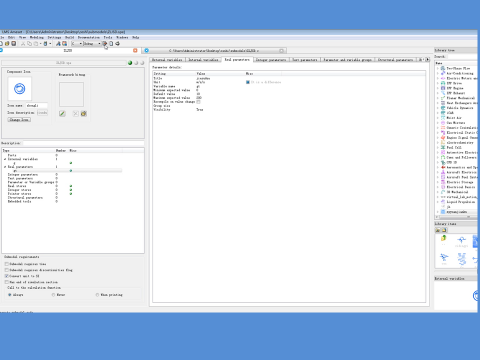Switch to the Integer parameters tab
480x360 pixels.
tap(271, 60)
